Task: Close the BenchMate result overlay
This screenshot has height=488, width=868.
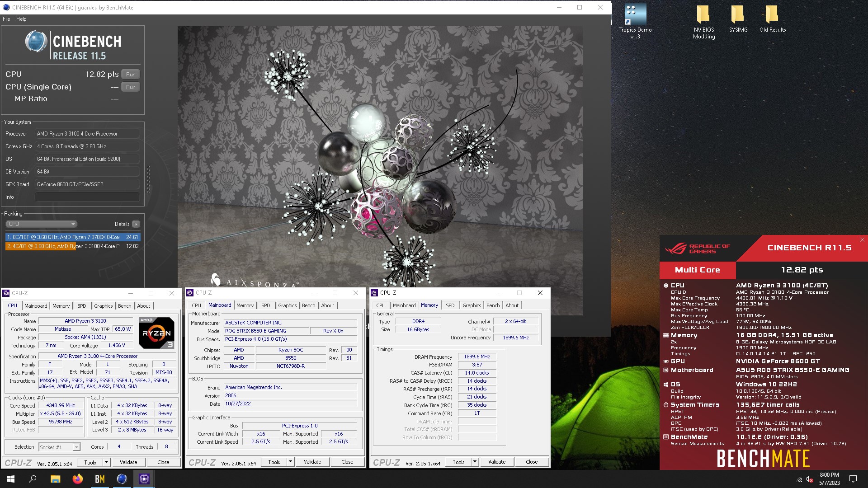Action: click(862, 240)
